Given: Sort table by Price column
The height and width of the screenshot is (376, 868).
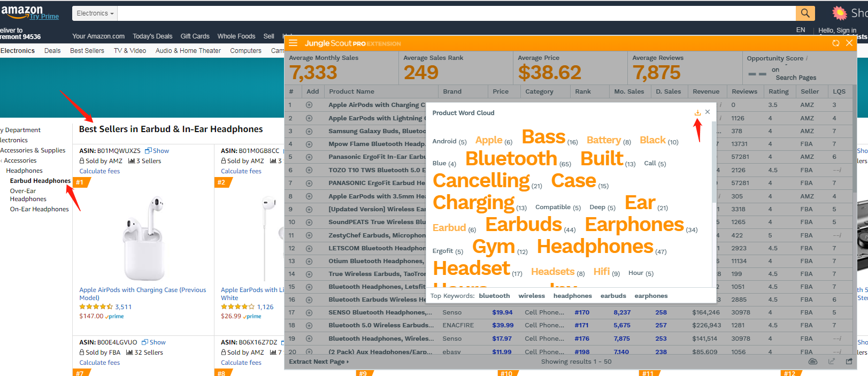Looking at the screenshot, I should coord(501,91).
